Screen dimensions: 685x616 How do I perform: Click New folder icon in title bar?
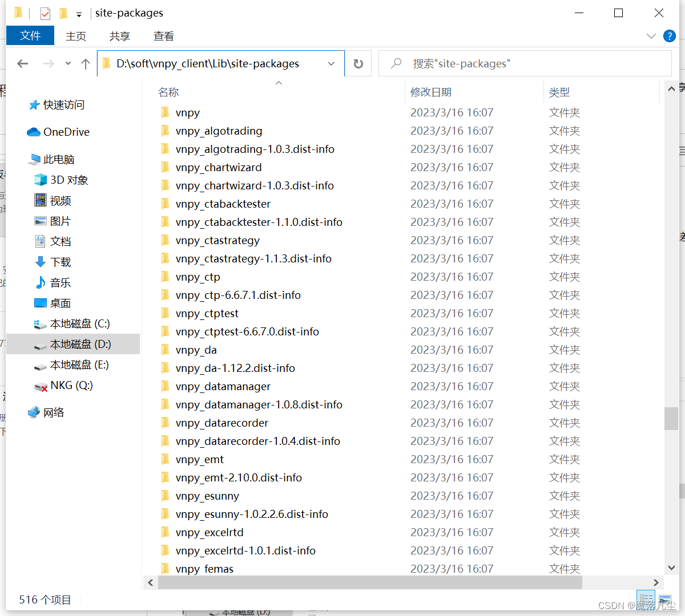tap(63, 13)
